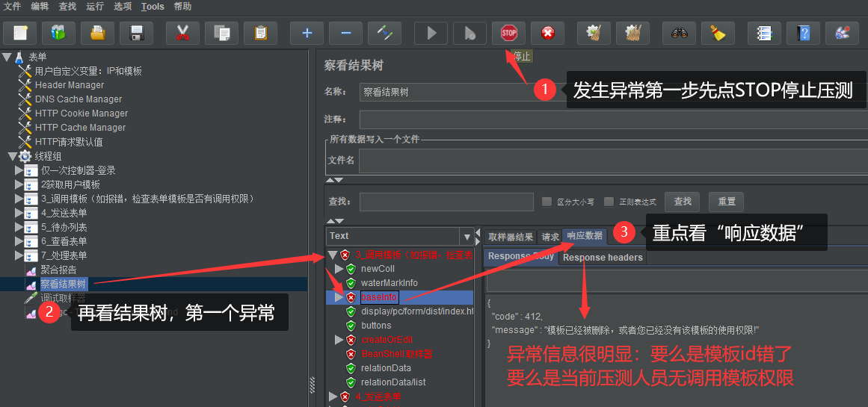868x407 pixels.
Task: Select the Response headers tab
Action: pos(603,257)
